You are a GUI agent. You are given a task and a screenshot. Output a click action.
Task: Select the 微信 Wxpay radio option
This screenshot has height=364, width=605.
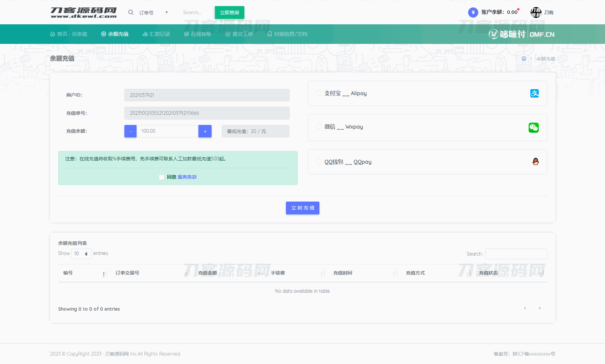(319, 127)
